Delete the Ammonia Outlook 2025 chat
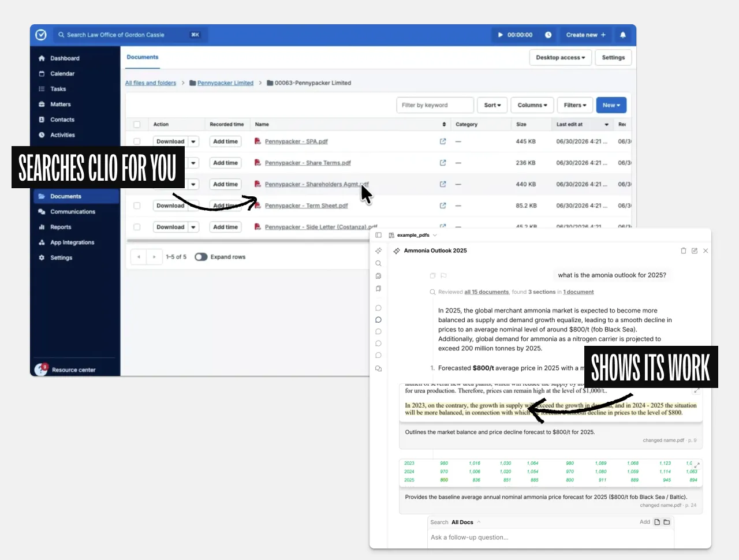739x560 pixels. click(x=684, y=251)
